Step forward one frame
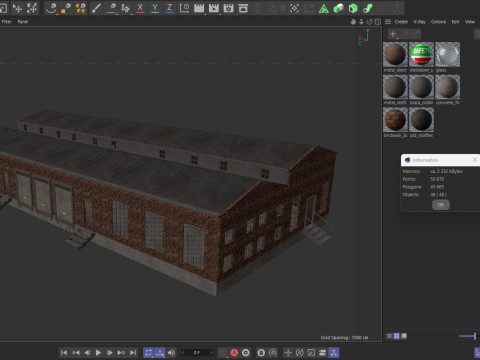480x360 pixels. [110, 352]
